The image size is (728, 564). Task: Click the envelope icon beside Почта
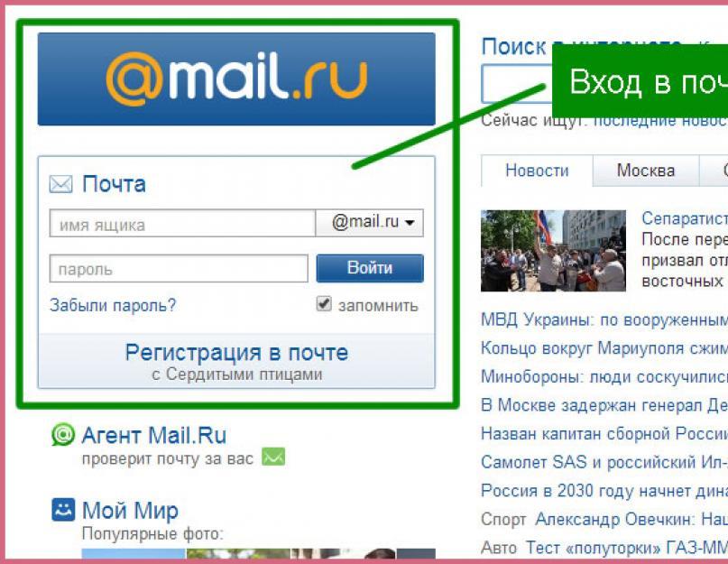[x=60, y=184]
